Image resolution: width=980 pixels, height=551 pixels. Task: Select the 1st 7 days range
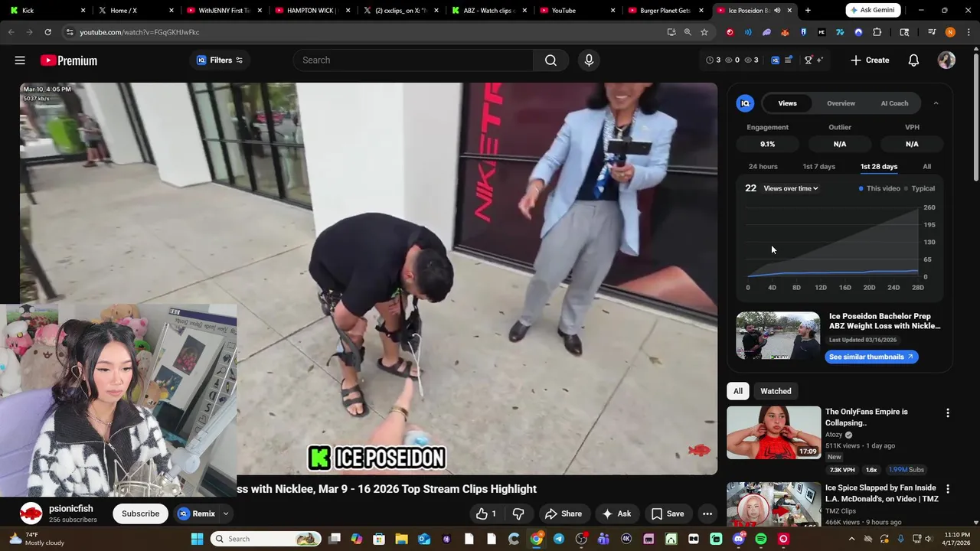coord(818,166)
